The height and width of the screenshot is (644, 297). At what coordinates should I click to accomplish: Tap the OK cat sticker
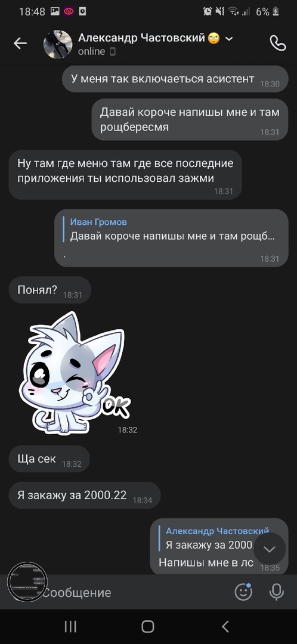(74, 373)
